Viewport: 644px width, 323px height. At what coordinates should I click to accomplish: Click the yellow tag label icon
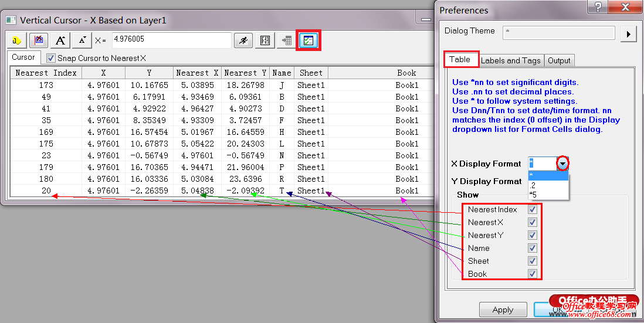coord(17,40)
